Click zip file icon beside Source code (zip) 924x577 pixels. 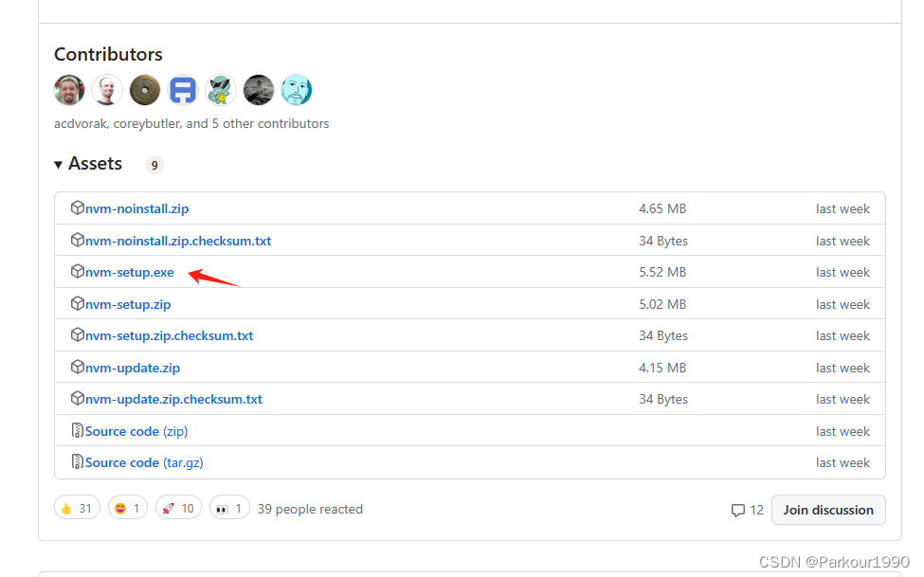coord(77,430)
